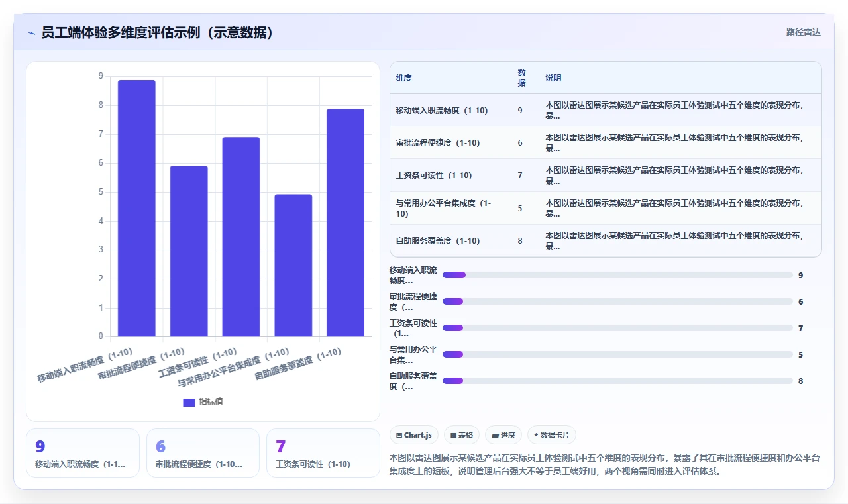Click the 进度 tag chip

point(503,435)
